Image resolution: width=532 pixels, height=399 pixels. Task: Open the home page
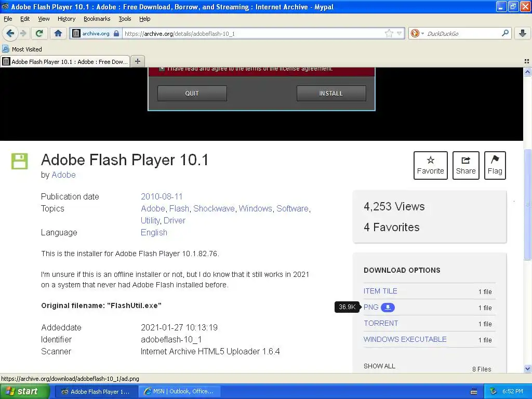[x=58, y=33]
